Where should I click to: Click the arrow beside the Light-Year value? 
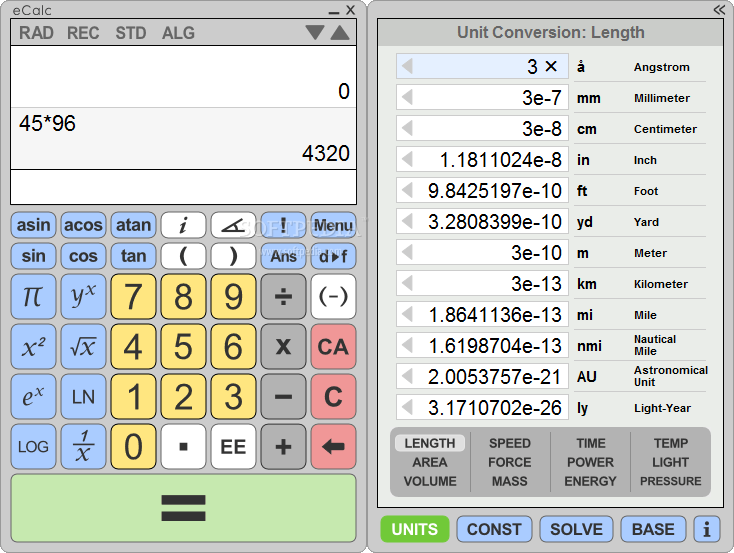click(x=407, y=407)
